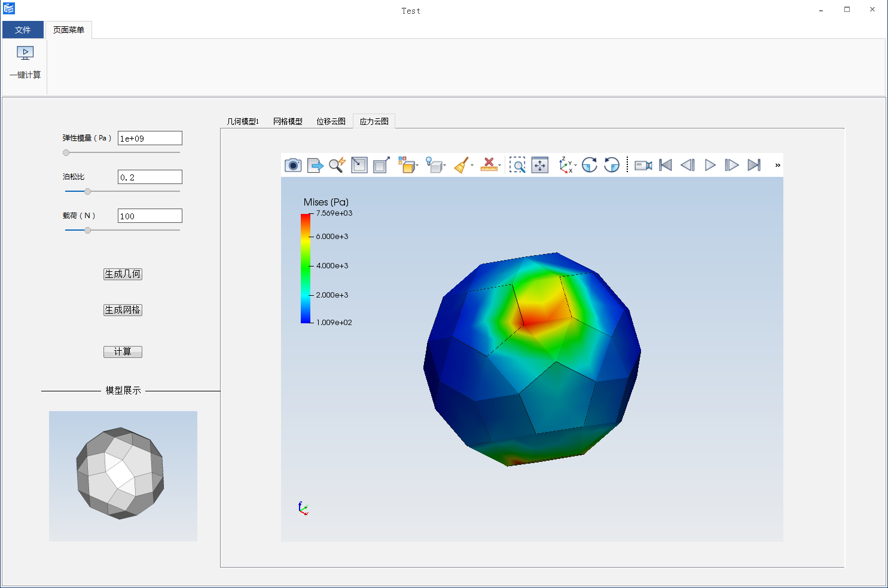The width and height of the screenshot is (888, 588).
Task: Click the fit-all pan arrows icon
Action: [x=540, y=165]
